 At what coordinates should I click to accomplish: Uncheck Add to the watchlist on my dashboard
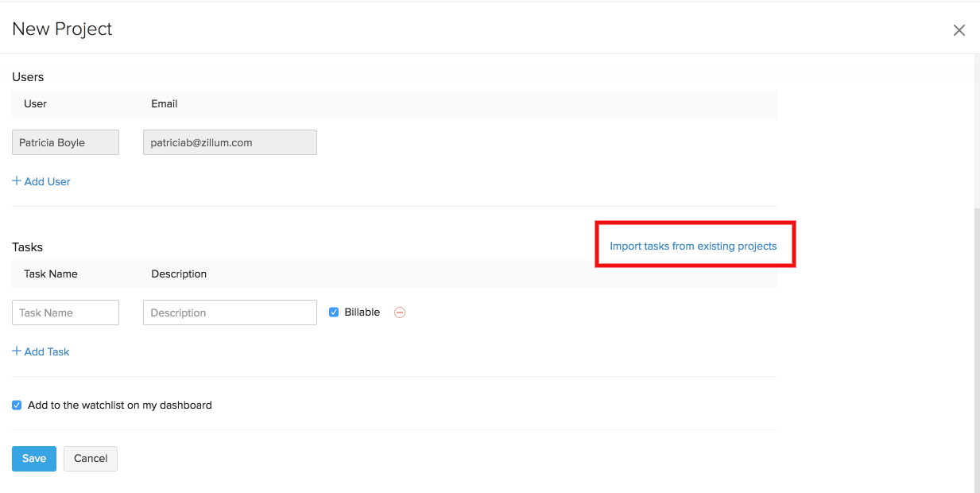click(17, 405)
